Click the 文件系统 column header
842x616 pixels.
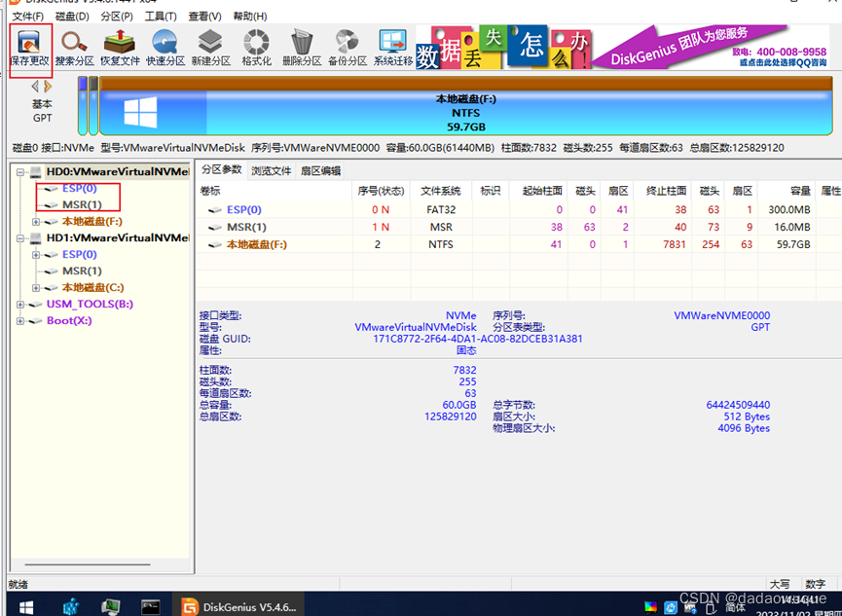[x=441, y=191]
